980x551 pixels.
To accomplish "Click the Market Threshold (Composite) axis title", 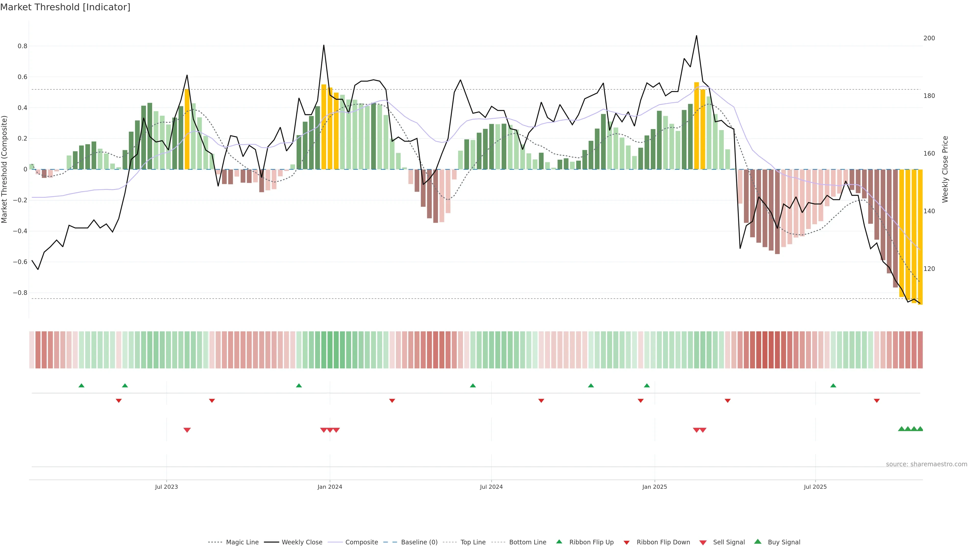I will (x=5, y=169).
